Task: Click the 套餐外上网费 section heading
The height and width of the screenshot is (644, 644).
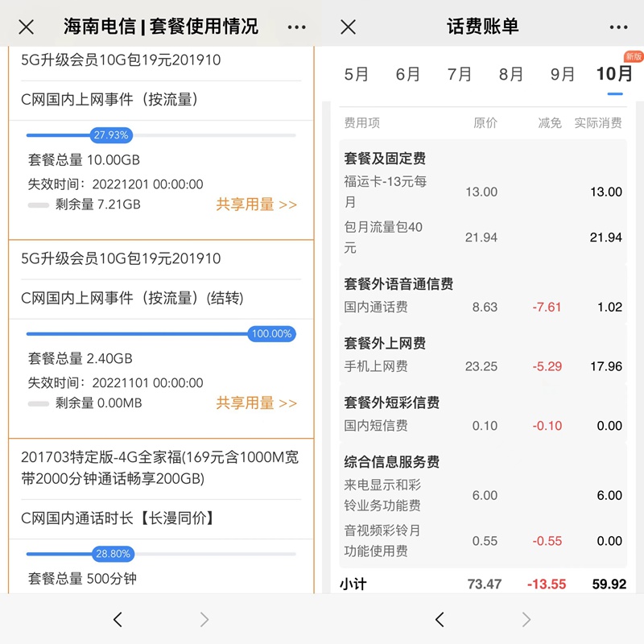Action: (385, 344)
